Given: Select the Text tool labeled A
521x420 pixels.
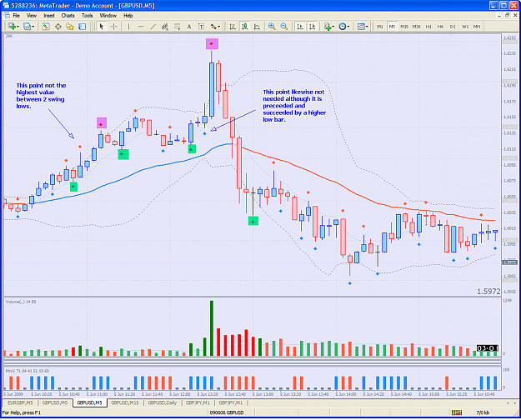Looking at the screenshot, I should pyautogui.click(x=189, y=27).
